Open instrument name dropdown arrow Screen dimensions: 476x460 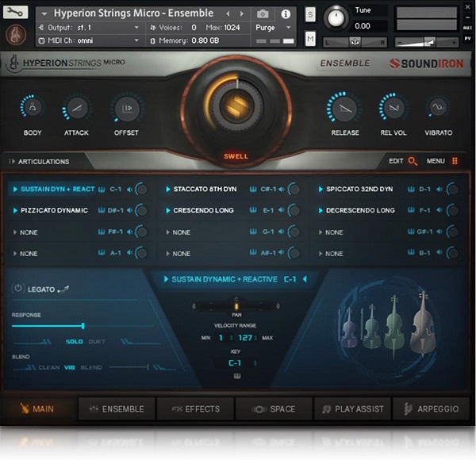point(44,14)
